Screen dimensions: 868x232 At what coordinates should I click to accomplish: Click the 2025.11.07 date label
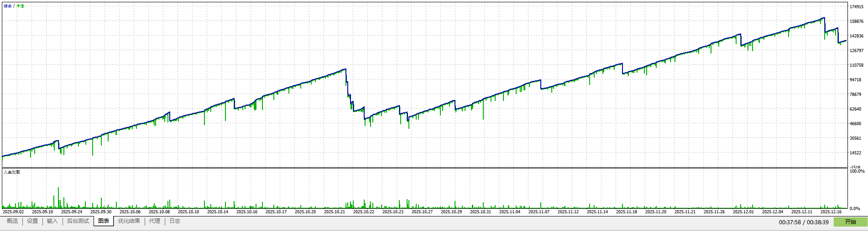coord(539,212)
